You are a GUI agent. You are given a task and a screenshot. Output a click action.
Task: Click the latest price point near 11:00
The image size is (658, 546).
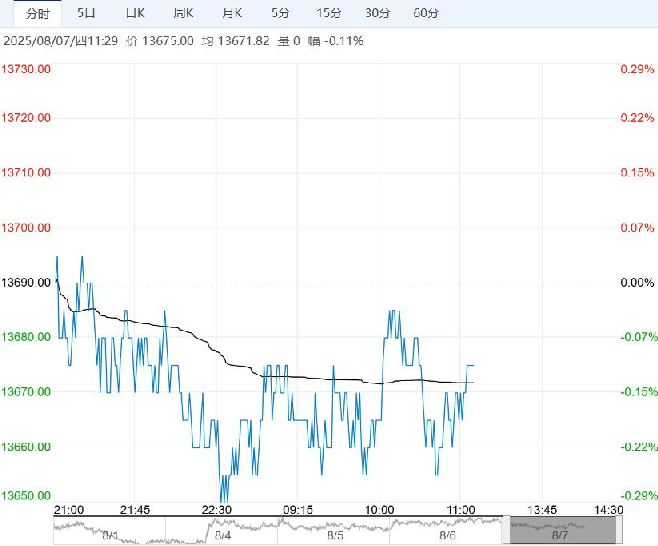pyautogui.click(x=473, y=366)
